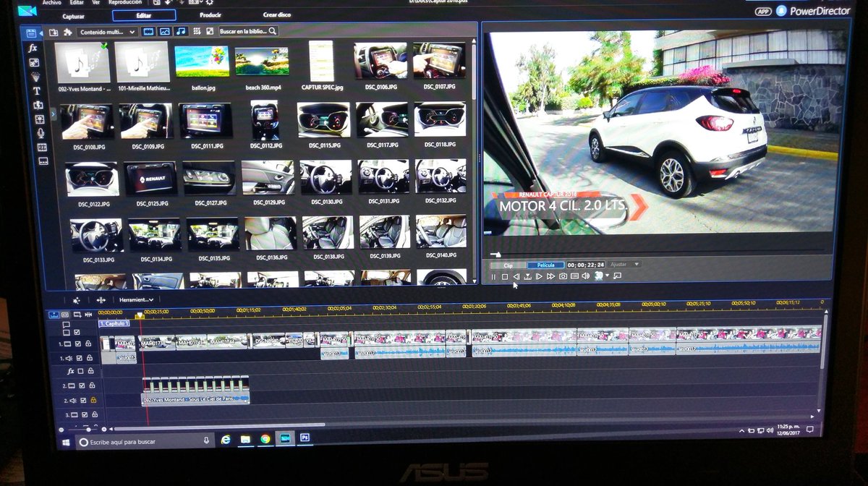Open Chrome from the taskbar
Screen dimensions: 868x486
(265, 439)
